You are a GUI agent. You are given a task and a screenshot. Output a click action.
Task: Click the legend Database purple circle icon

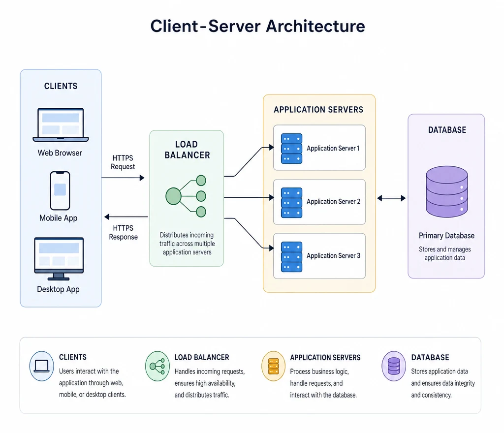394,366
